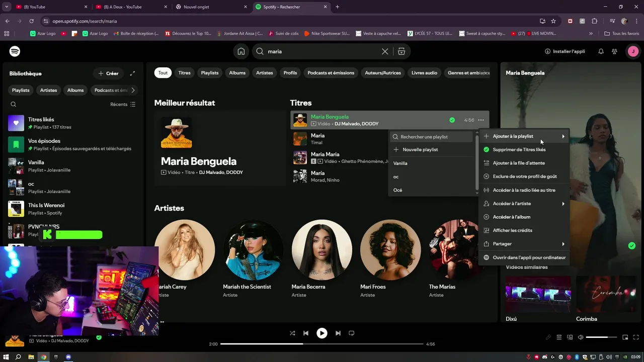Open the mini player icon
The width and height of the screenshot is (644, 362).
click(x=625, y=337)
